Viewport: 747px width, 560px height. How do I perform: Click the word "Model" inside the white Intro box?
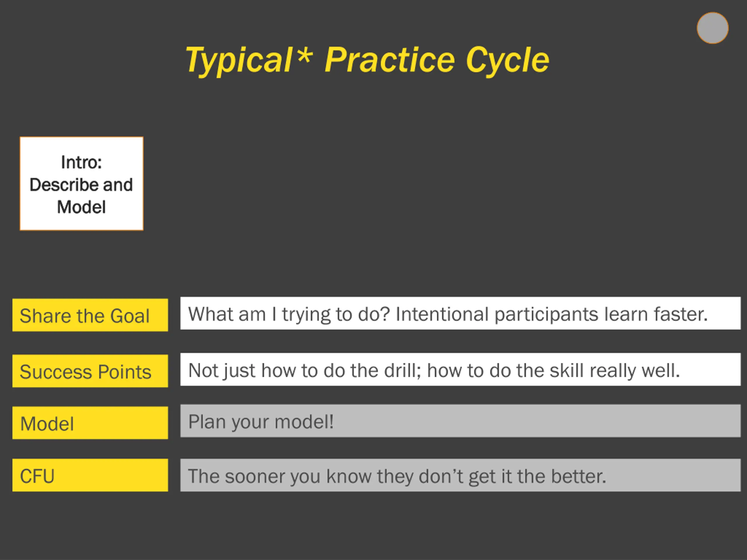click(x=81, y=207)
